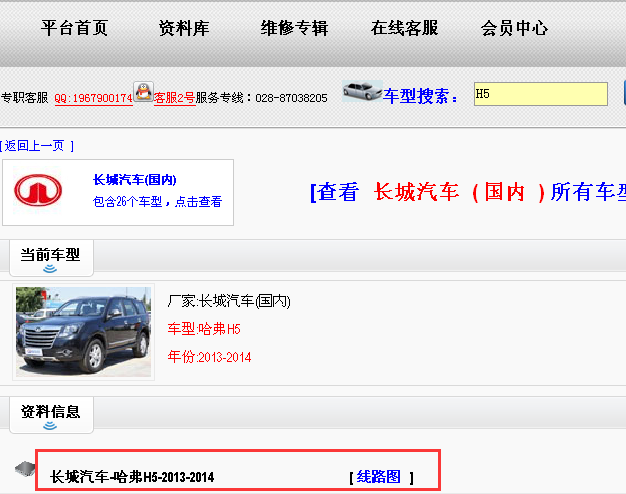The image size is (626, 494).
Task: Click the 车型搜索 label
Action: pos(420,96)
